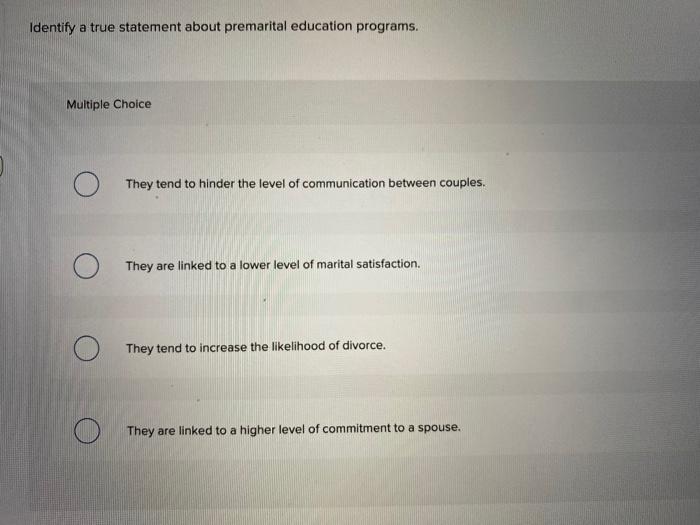Click the word 'divorce' in third answer
The height and width of the screenshot is (525, 700).
coord(364,346)
